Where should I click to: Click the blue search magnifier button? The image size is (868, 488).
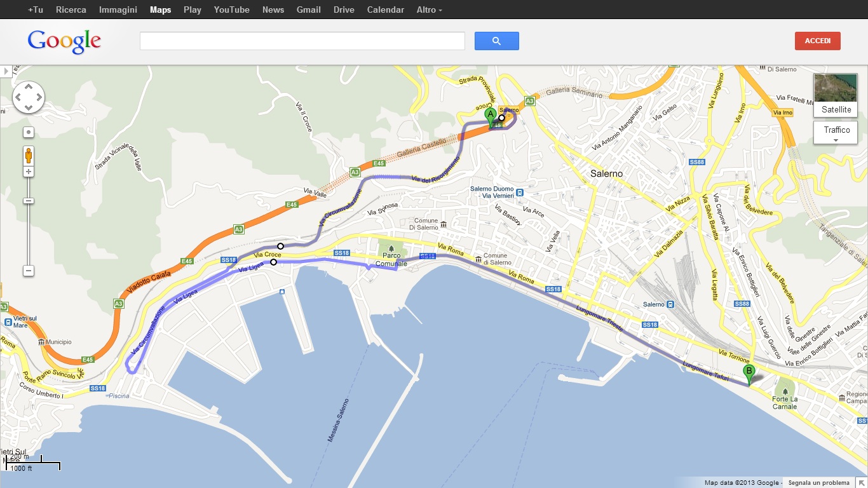point(496,41)
